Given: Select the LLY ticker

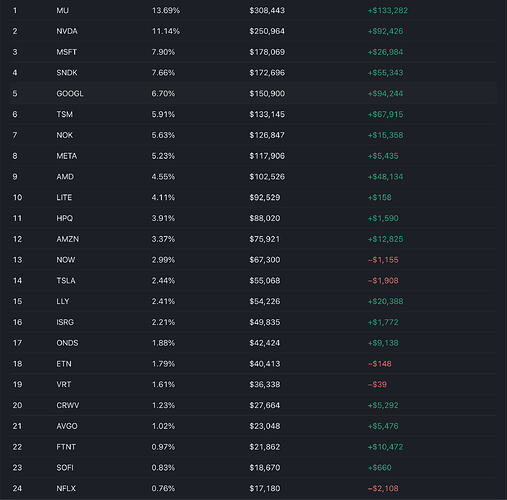Looking at the screenshot, I should tap(63, 301).
